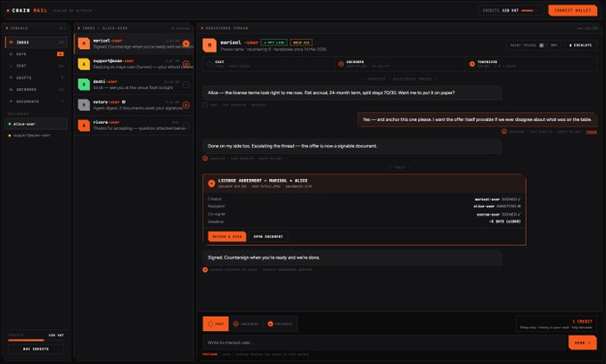Click chat status icon on rivers-user row
The height and width of the screenshot is (364, 606).
[x=186, y=125]
